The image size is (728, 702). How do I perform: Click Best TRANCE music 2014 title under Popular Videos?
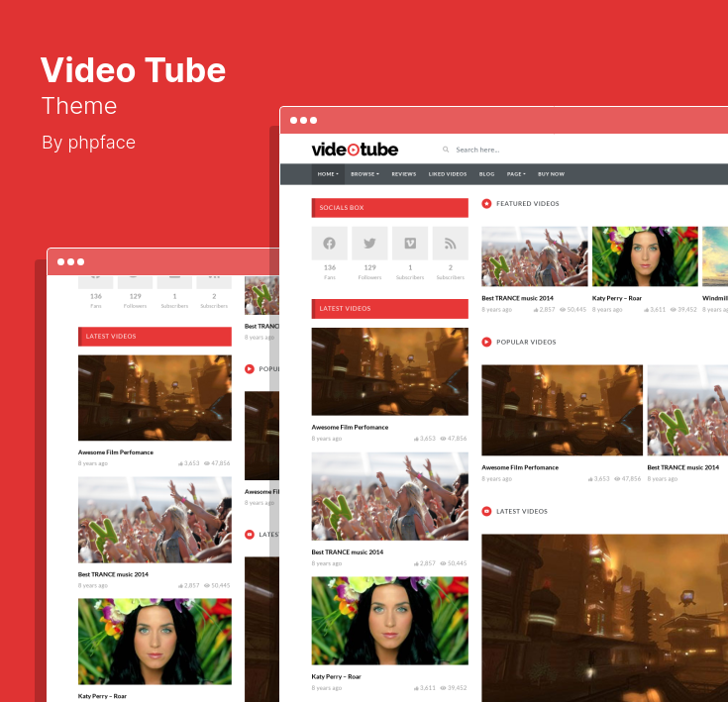point(683,467)
